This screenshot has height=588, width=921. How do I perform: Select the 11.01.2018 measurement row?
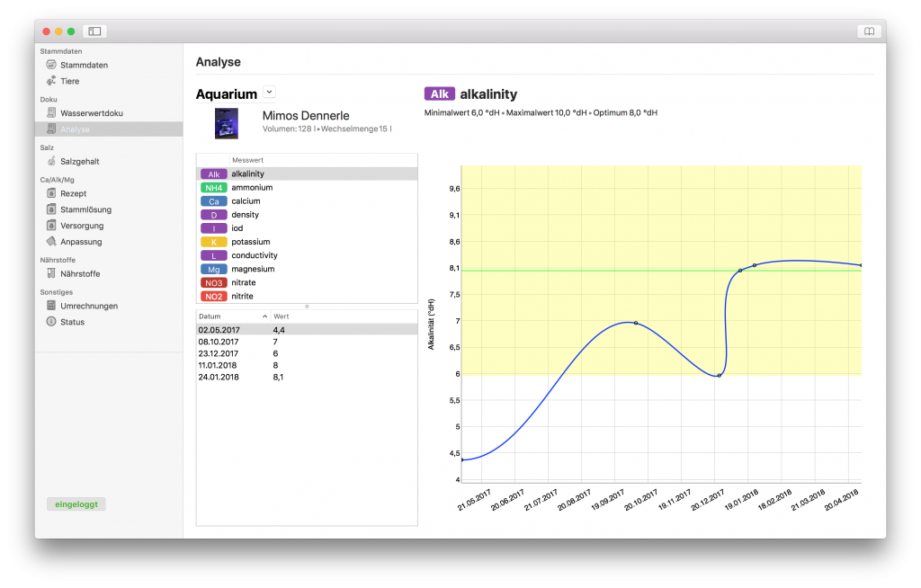[307, 365]
